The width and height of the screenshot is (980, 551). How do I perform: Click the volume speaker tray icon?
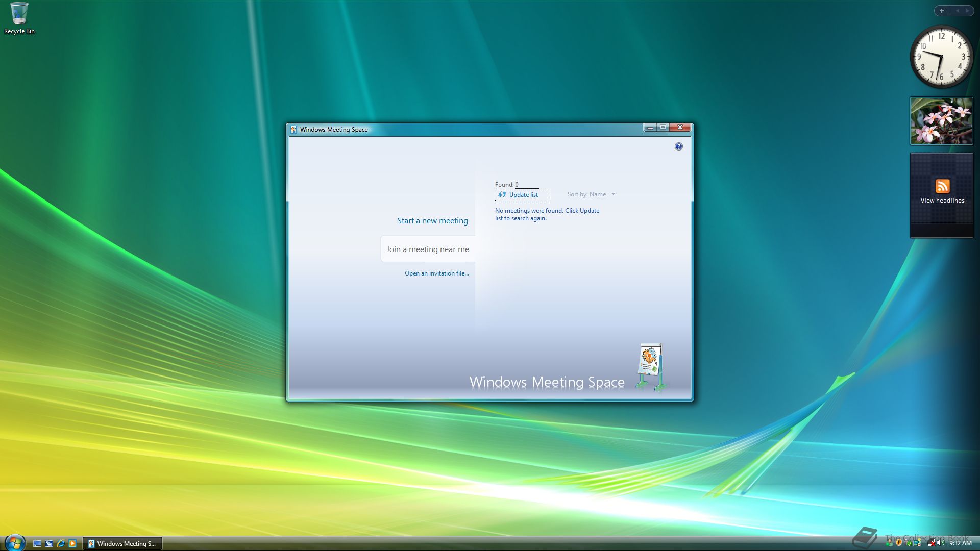(x=941, y=543)
